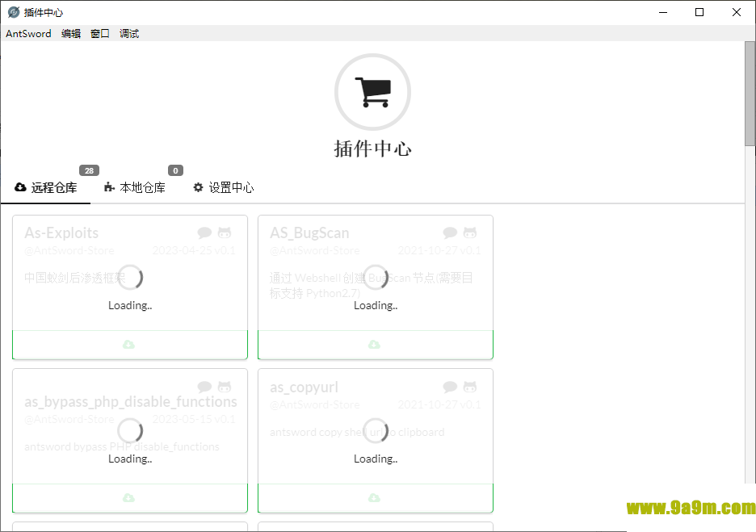Click the remote repository count badge 28
756x532 pixels.
click(x=89, y=170)
